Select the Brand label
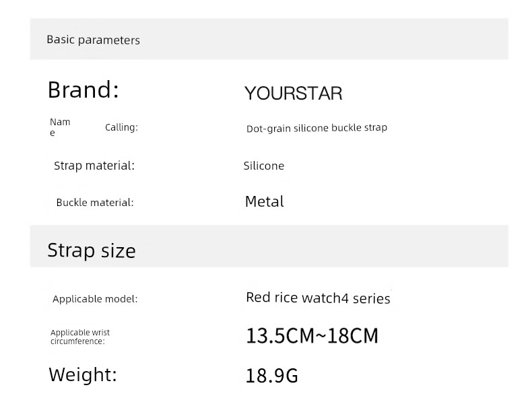 tap(84, 90)
